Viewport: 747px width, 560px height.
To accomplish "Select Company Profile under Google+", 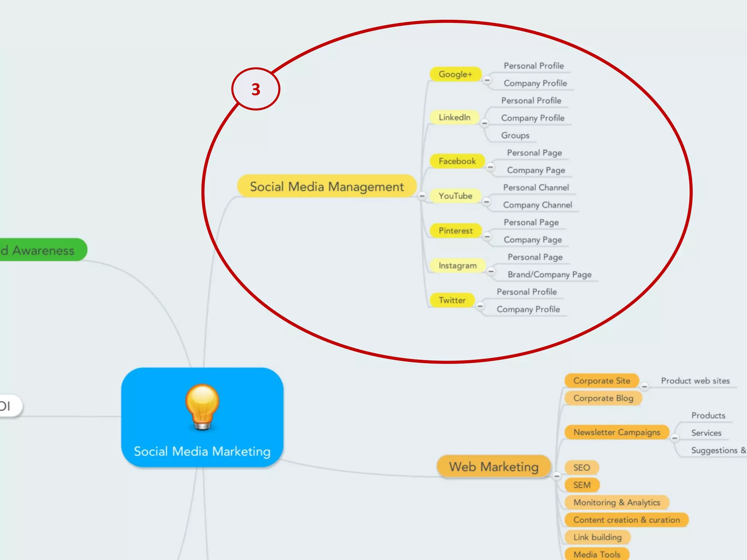I will pos(535,83).
